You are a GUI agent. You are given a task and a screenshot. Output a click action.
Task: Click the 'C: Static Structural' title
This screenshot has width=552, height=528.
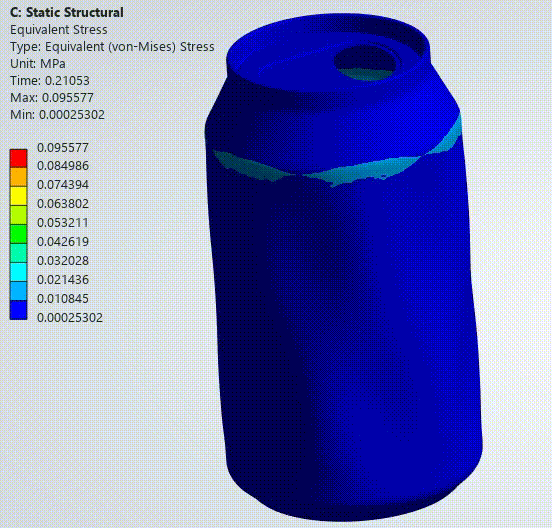point(67,12)
